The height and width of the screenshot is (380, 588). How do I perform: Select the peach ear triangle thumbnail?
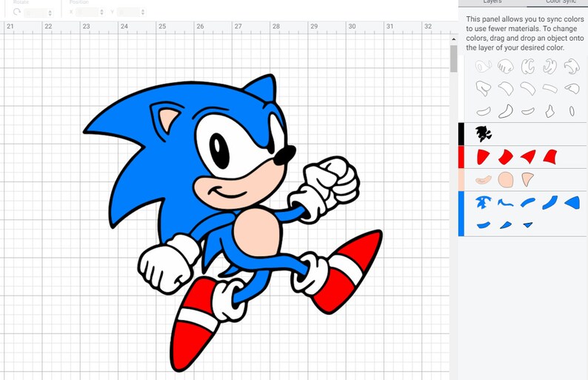click(x=527, y=179)
